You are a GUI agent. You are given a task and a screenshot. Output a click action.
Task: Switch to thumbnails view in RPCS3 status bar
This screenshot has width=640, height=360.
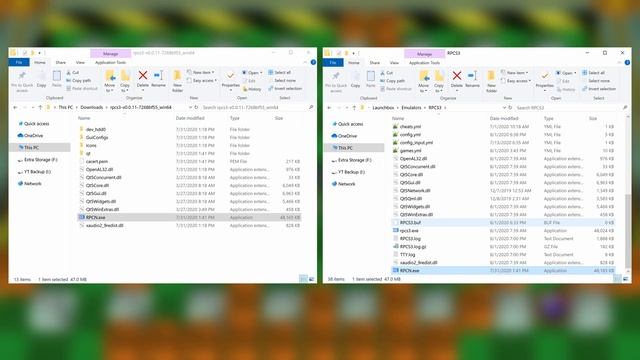(x=625, y=279)
